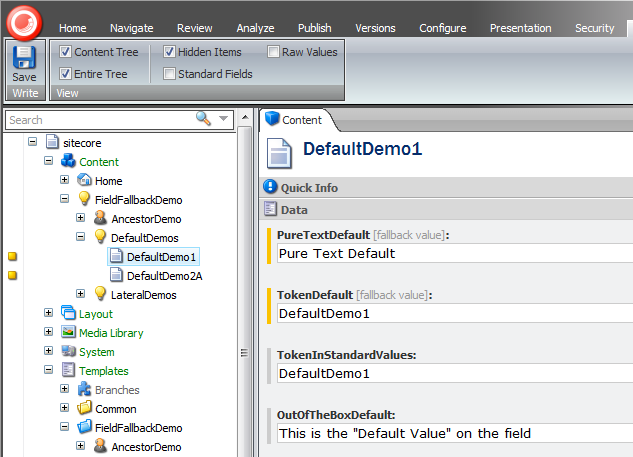Click the large DefaultDemo1 header document icon
Viewport: 633px width, 457px height.
(279, 153)
